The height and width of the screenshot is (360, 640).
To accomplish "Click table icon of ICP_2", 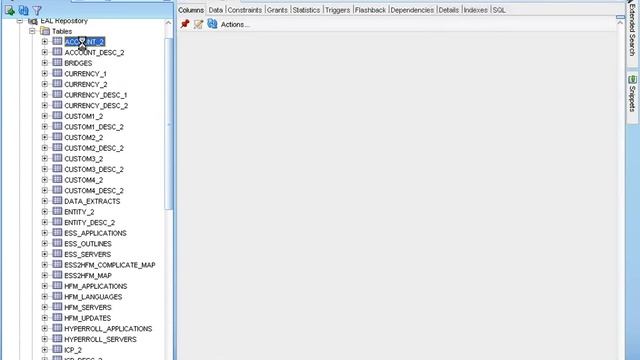I will click(x=58, y=349).
